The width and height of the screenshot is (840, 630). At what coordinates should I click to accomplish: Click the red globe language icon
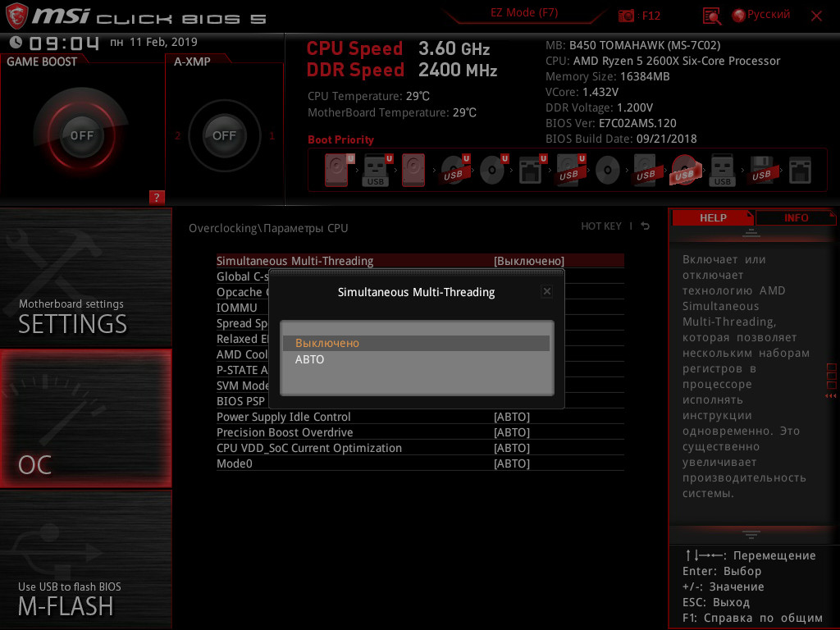pos(739,16)
